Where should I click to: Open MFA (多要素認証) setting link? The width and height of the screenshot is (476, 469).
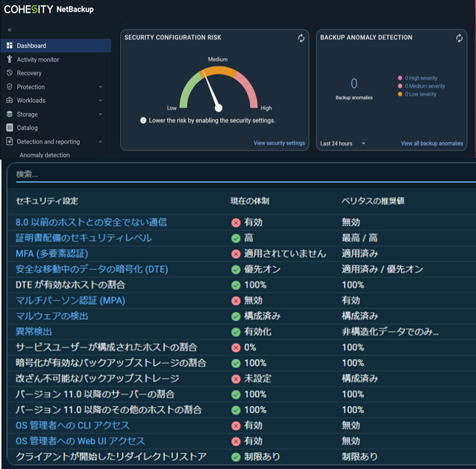[51, 254]
